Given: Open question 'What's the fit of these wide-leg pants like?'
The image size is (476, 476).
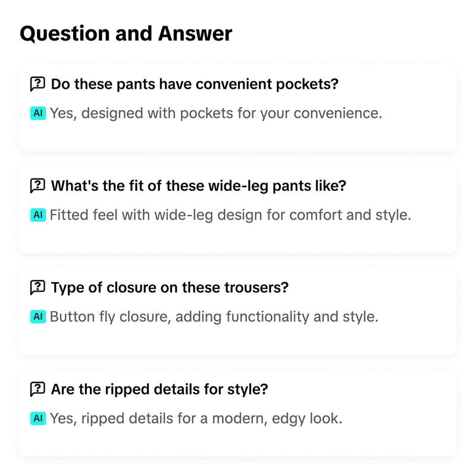Looking at the screenshot, I should pyautogui.click(x=199, y=186).
